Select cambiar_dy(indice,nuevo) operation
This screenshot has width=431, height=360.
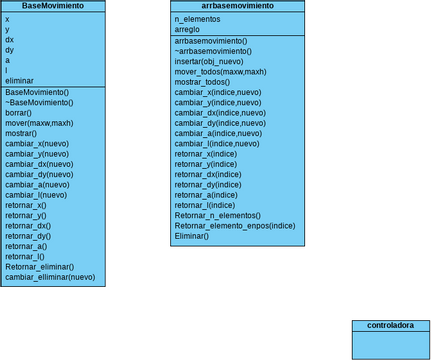click(x=220, y=123)
